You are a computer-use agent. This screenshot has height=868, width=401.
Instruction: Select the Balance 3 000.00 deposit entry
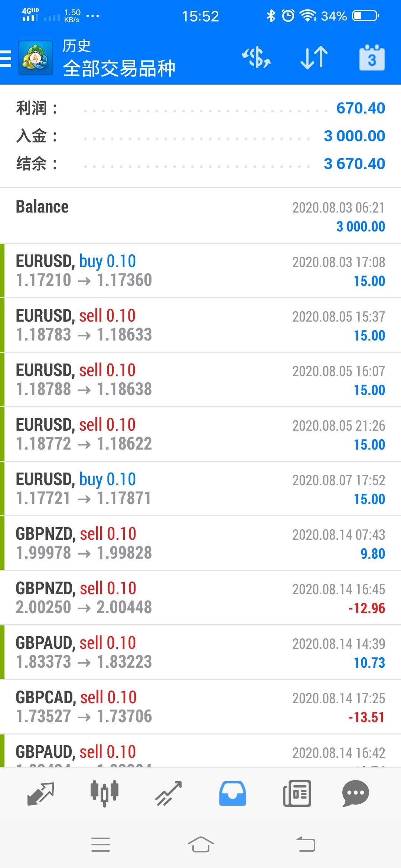point(200,216)
